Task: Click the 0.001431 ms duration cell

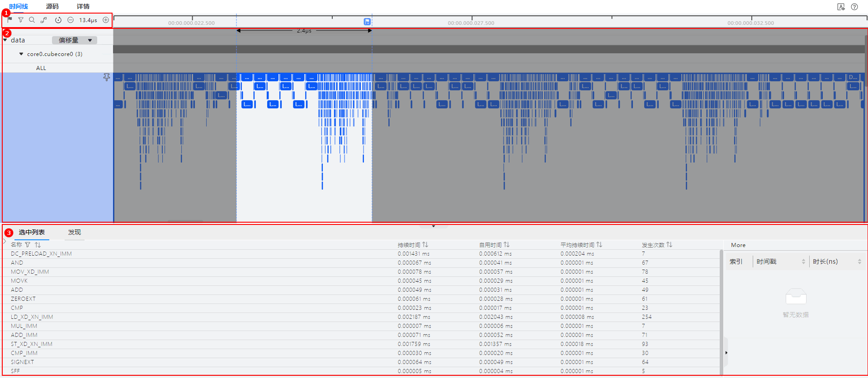Action: pos(414,254)
